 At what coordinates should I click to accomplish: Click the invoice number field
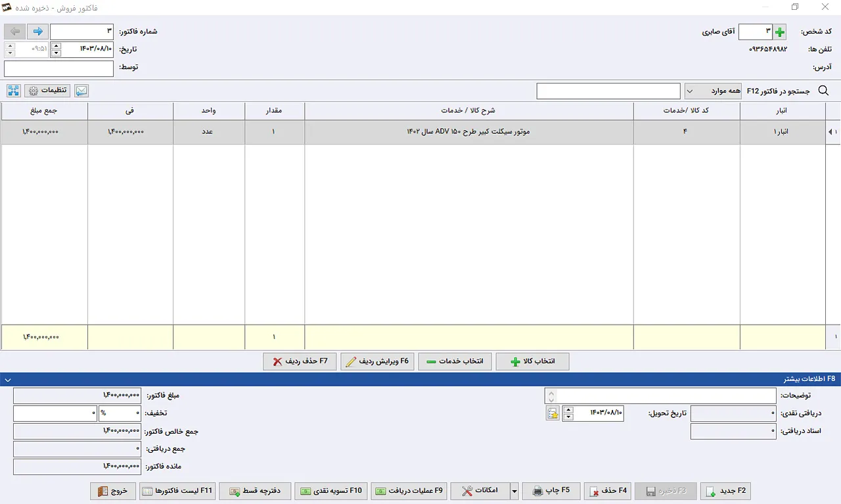[81, 32]
